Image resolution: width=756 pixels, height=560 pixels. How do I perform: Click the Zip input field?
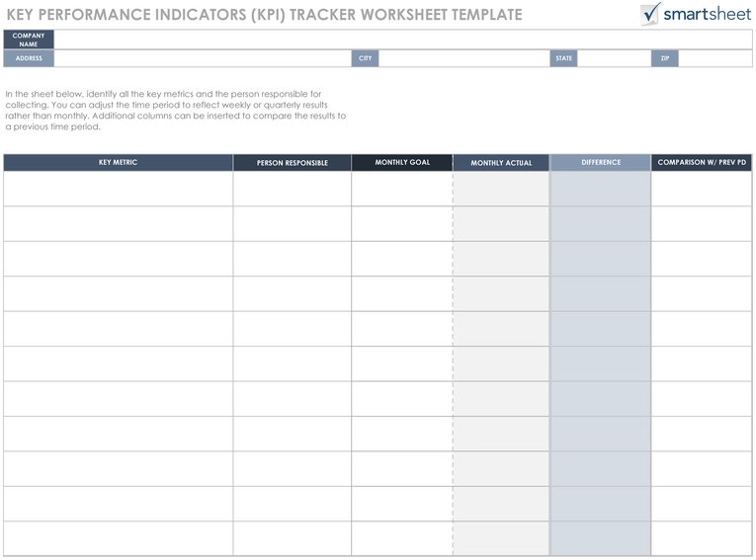point(715,58)
